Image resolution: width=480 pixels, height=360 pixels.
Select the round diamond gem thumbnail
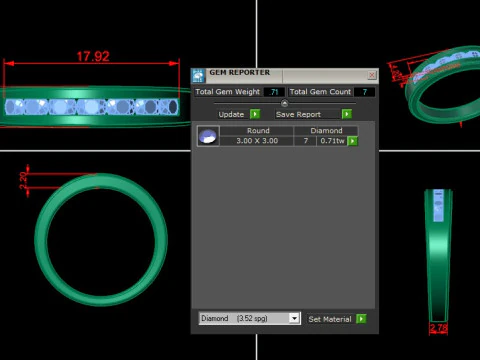click(208, 136)
